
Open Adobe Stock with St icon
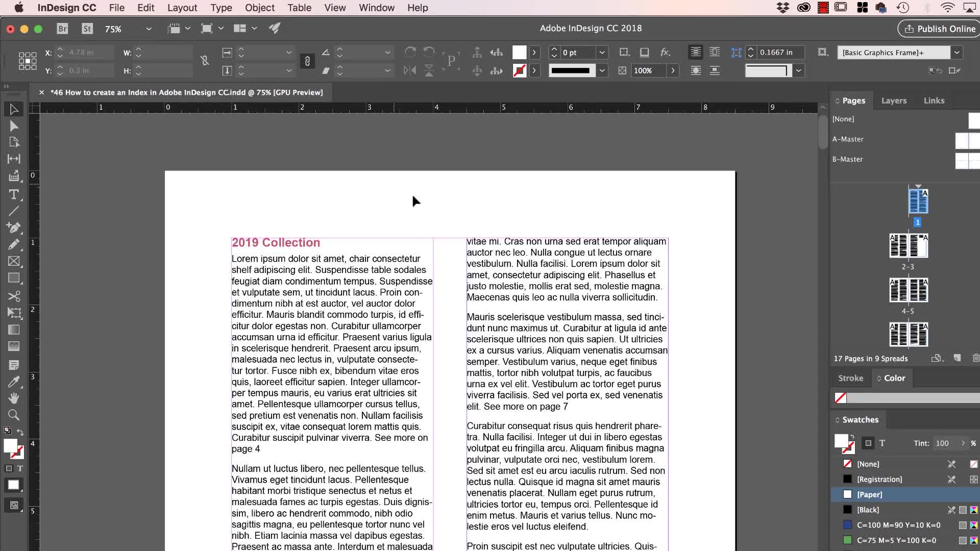point(87,29)
